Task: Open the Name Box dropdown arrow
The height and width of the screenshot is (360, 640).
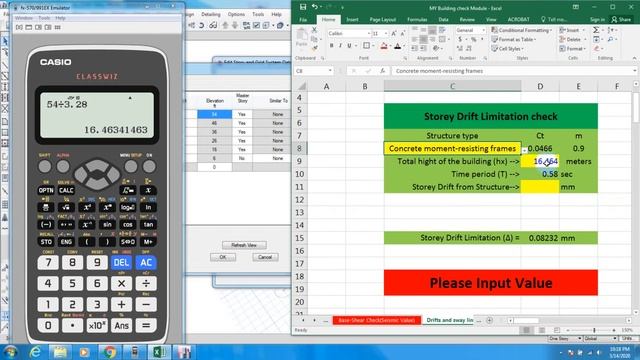Action: coord(330,71)
